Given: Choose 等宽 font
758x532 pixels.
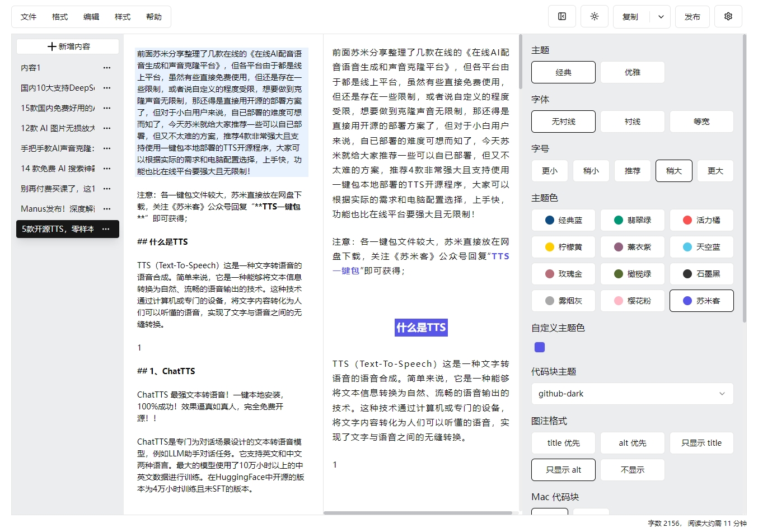Looking at the screenshot, I should click(x=701, y=122).
